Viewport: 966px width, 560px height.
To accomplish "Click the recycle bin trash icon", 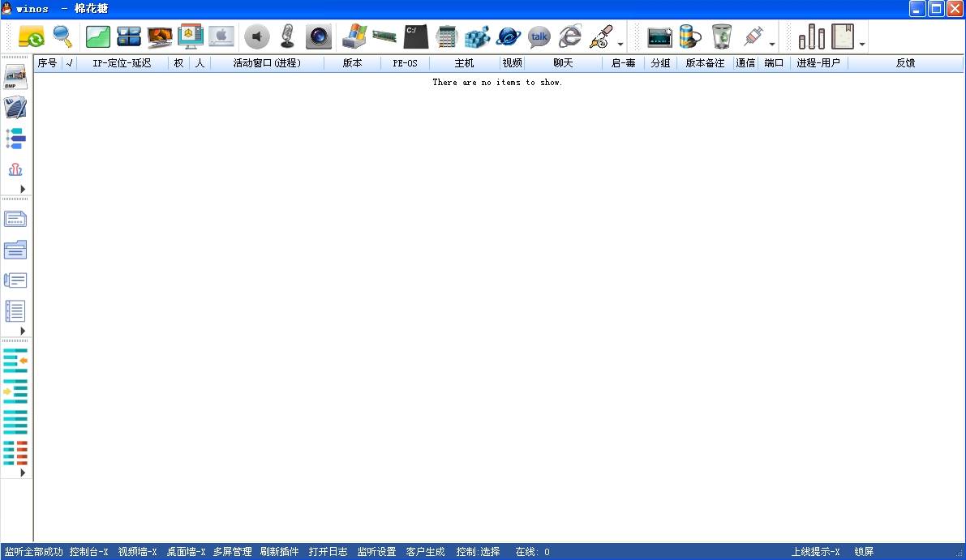I will (x=721, y=37).
